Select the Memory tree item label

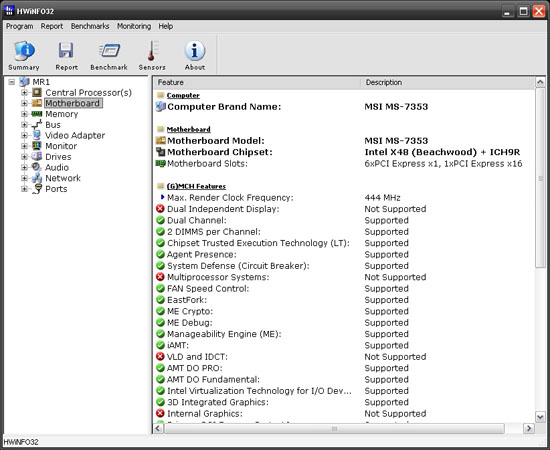(x=62, y=114)
